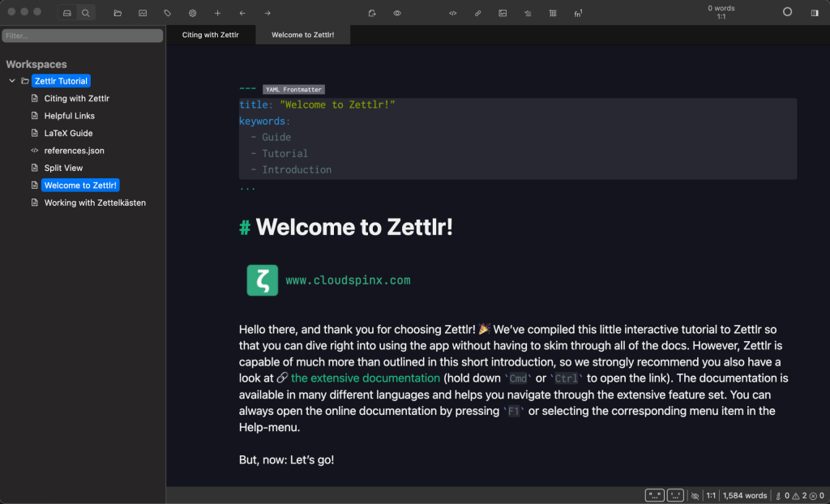Toggle magic single quotes in the status bar
This screenshot has width=830, height=504.
(x=675, y=495)
